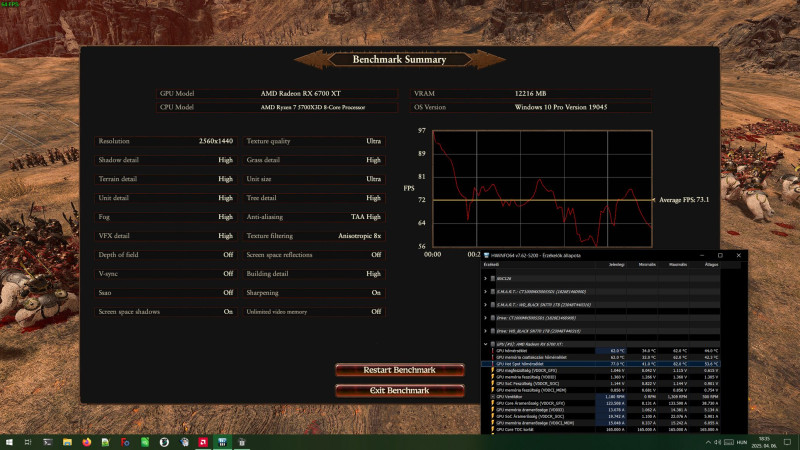Expand the Drive: CT1000 sensor group
Image resolution: width=800 pixels, height=450 pixels.
click(485, 318)
